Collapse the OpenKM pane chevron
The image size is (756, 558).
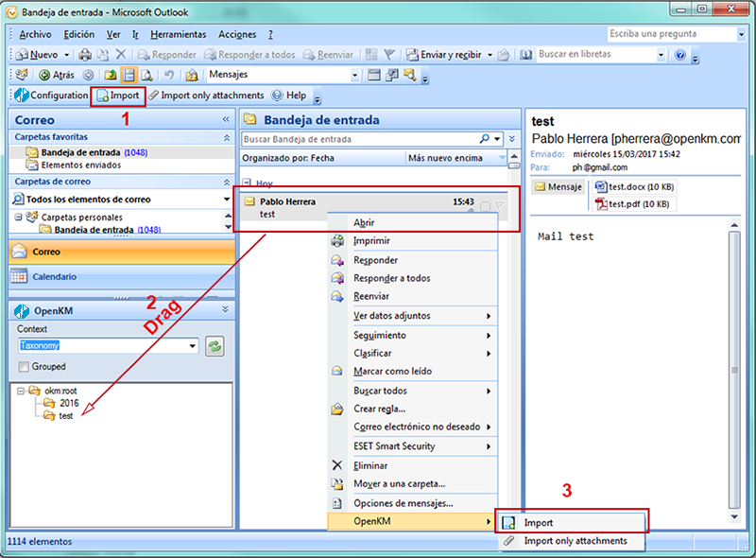pos(225,309)
